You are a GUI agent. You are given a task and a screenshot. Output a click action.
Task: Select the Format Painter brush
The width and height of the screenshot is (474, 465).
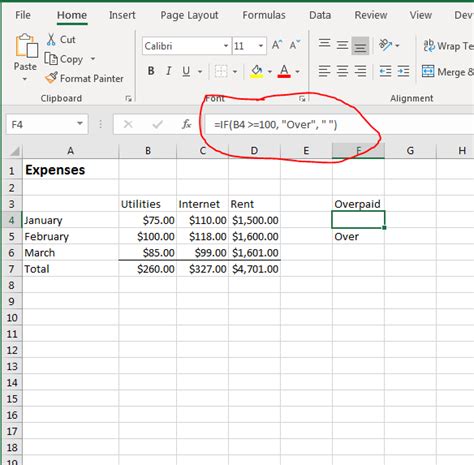(x=52, y=78)
